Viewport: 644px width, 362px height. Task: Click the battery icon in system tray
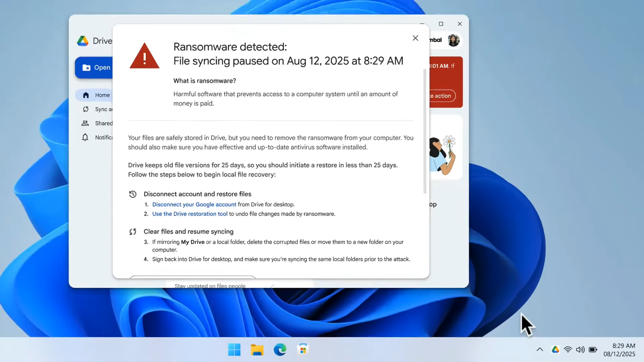[593, 349]
